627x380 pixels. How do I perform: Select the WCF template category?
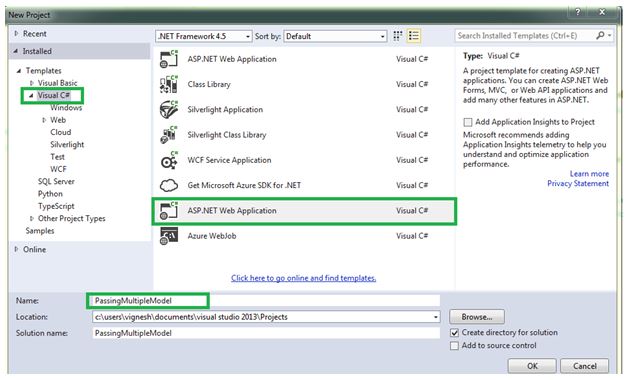click(58, 169)
